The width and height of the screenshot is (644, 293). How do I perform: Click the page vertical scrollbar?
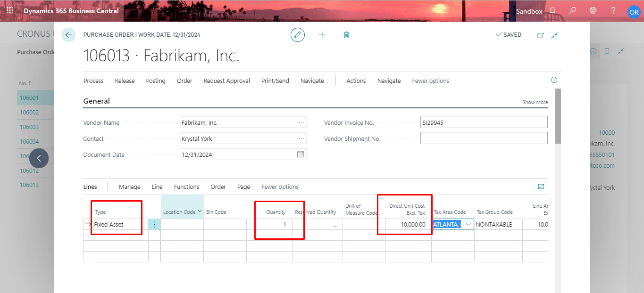click(558, 116)
